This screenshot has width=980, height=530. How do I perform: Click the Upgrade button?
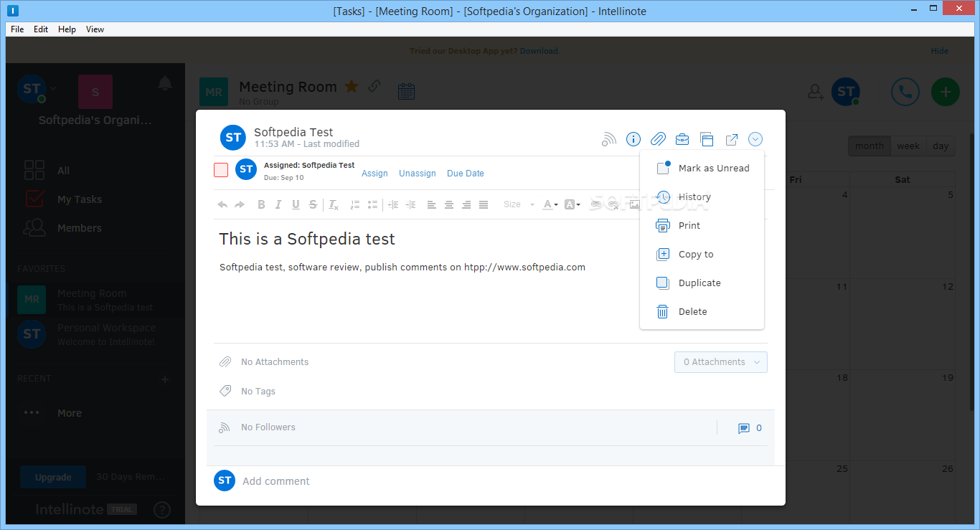click(53, 477)
